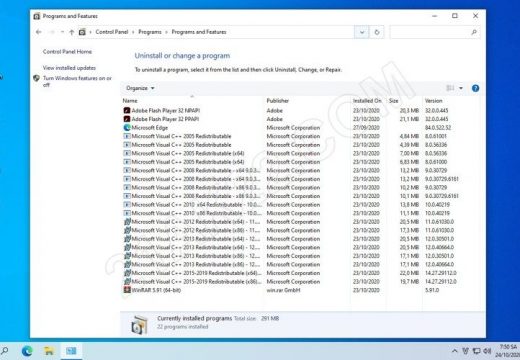Click the Forward navigation arrow

pos(51,32)
